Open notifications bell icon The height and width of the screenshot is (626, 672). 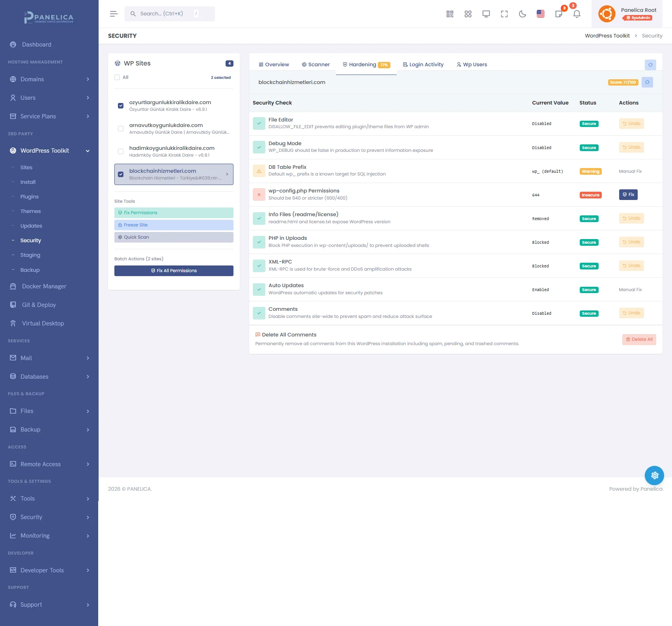coord(577,14)
